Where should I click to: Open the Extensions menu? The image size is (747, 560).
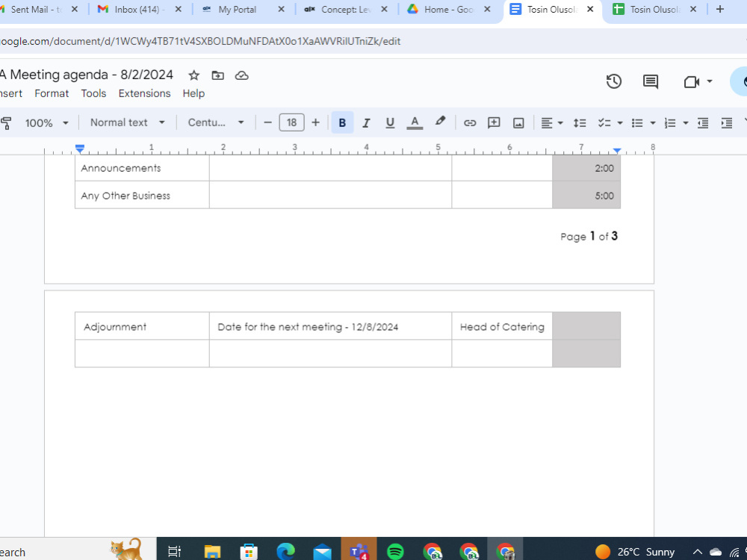point(144,93)
